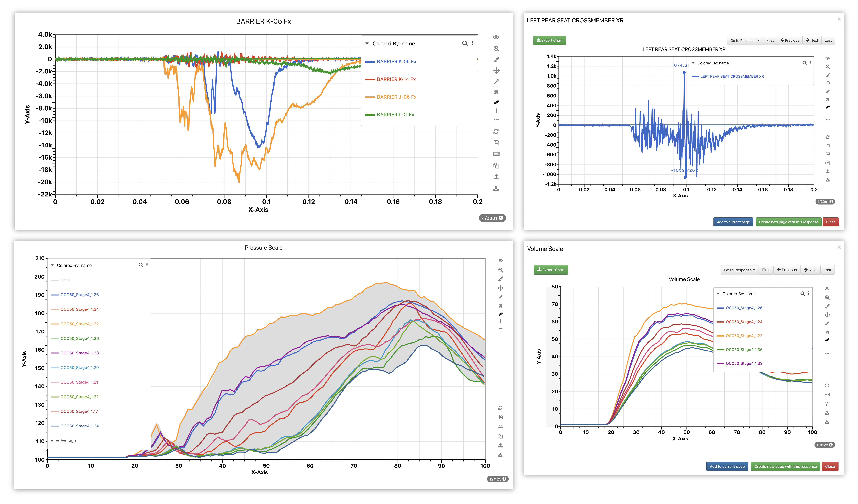Toggle eye visibility in BARRIER K-05 Fx chart
The height and width of the screenshot is (504, 858).
tap(496, 37)
